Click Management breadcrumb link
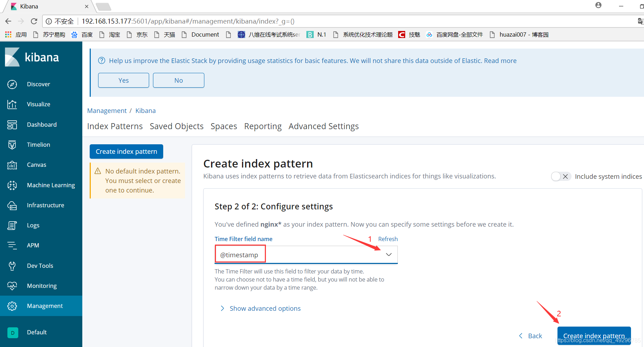This screenshot has height=347, width=644. pos(107,111)
